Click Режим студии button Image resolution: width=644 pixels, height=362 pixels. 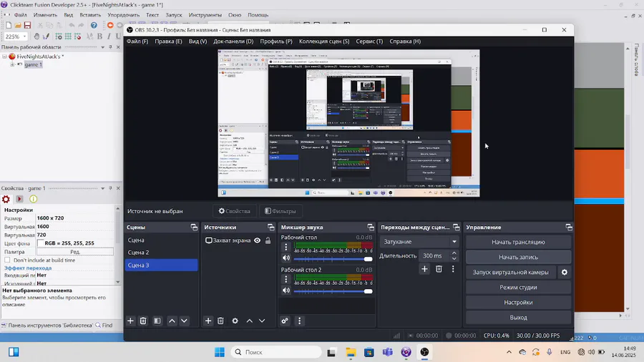(518, 288)
